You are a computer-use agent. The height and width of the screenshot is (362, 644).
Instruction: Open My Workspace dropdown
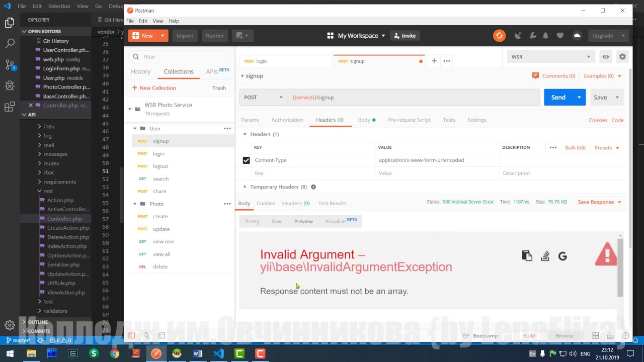click(356, 36)
